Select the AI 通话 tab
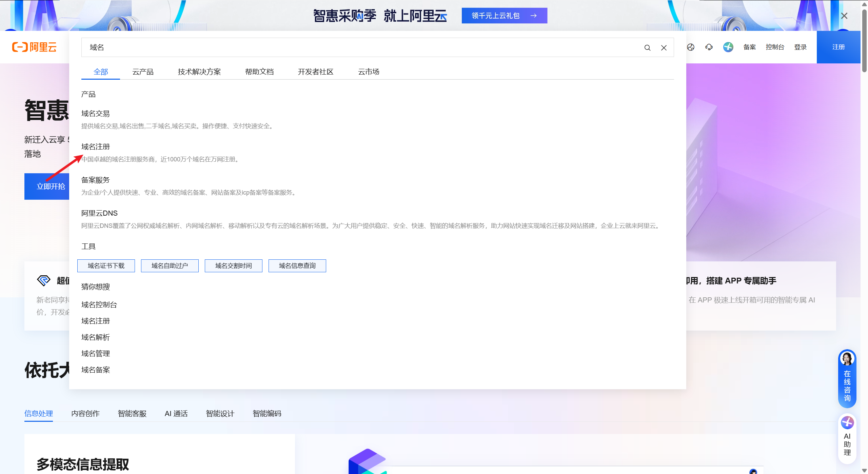The image size is (868, 474). tap(176, 414)
